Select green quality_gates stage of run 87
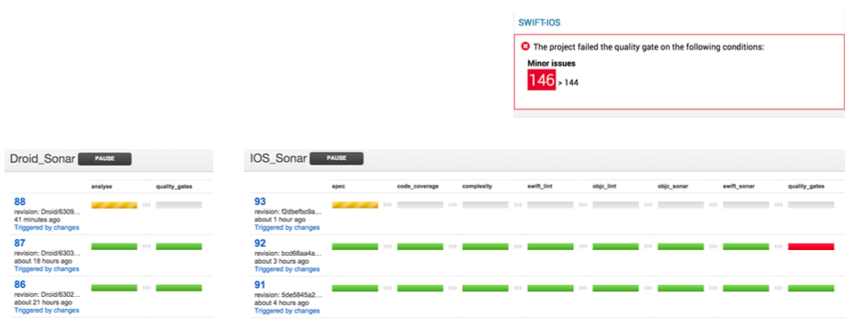This screenshot has width=868, height=331. pyautogui.click(x=179, y=246)
